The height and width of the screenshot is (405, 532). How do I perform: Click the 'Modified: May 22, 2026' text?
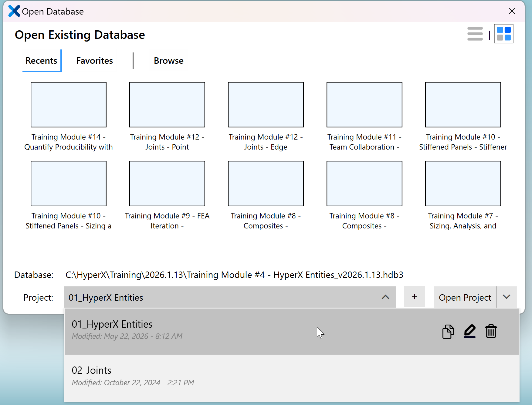(127, 336)
